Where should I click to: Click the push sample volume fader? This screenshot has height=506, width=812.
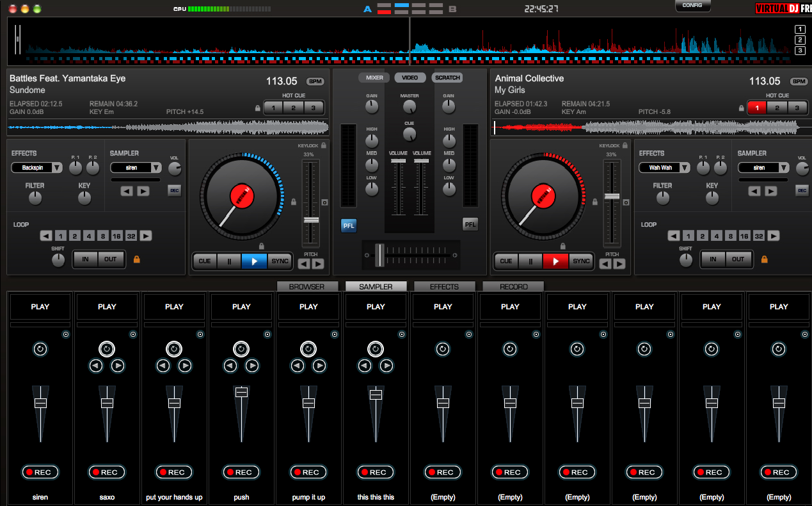(x=241, y=392)
